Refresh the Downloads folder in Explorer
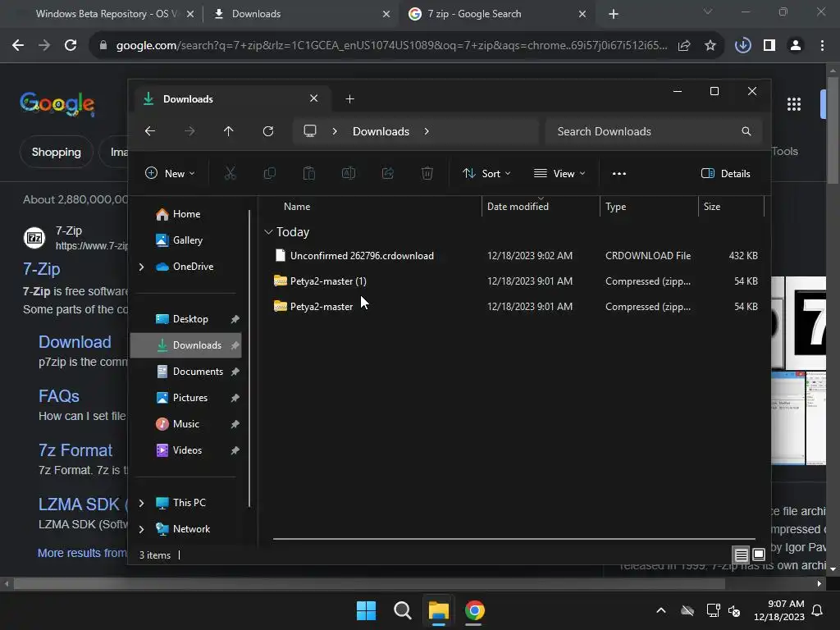The width and height of the screenshot is (840, 630). tap(268, 131)
